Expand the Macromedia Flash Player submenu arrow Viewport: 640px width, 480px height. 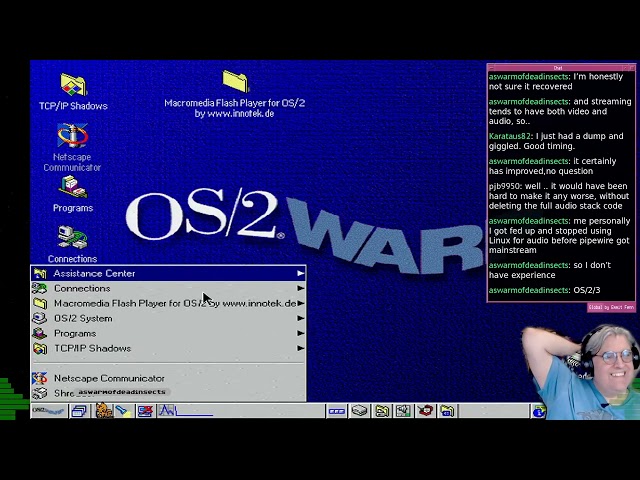coord(300,303)
